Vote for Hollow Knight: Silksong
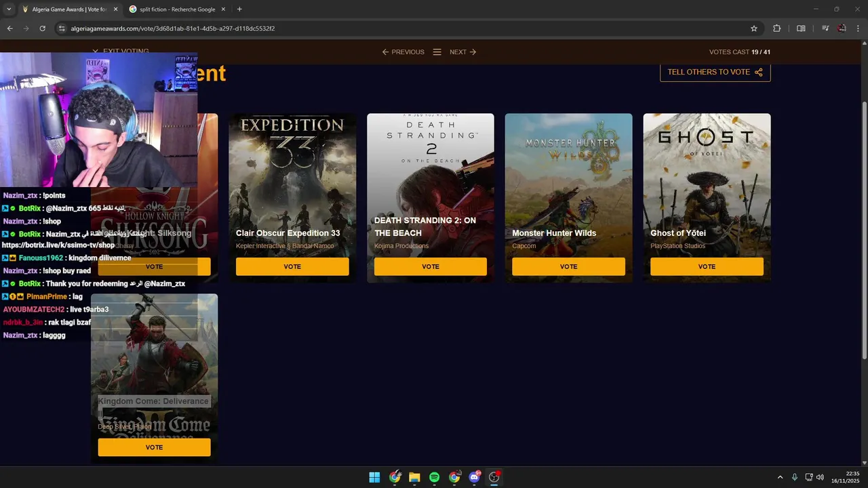This screenshot has height=488, width=868. tap(154, 266)
